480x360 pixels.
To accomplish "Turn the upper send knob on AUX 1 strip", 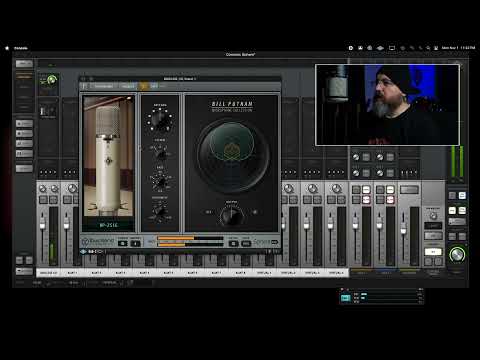I will pyautogui.click(x=356, y=157).
